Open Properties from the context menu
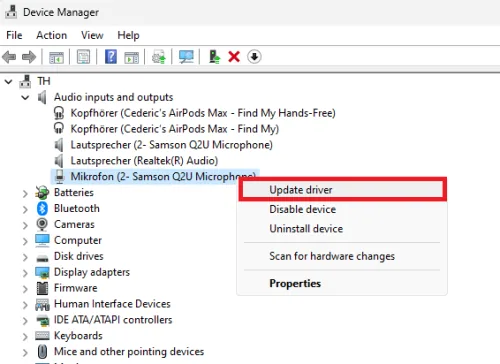Image resolution: width=500 pixels, height=364 pixels. point(342,283)
